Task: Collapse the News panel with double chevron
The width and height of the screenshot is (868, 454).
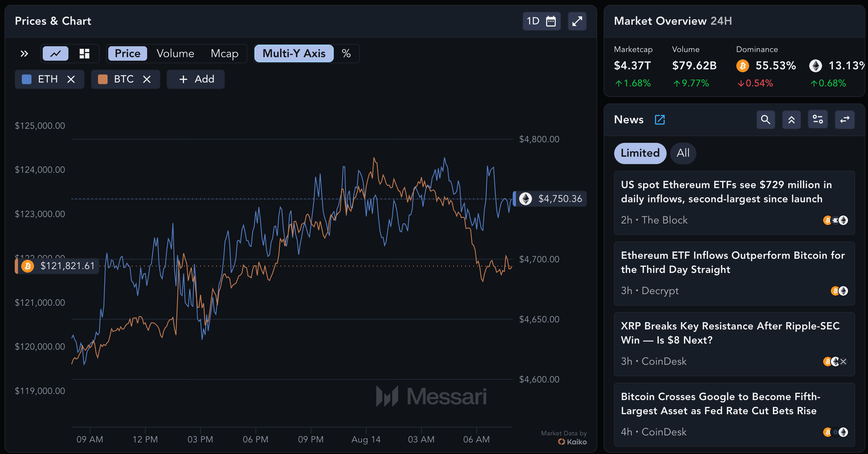Action: click(x=792, y=119)
